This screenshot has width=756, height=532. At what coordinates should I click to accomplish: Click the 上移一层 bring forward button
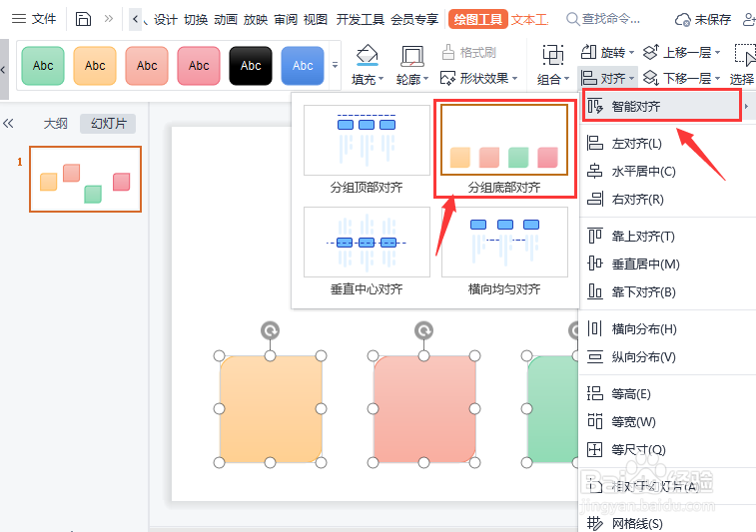pos(679,52)
